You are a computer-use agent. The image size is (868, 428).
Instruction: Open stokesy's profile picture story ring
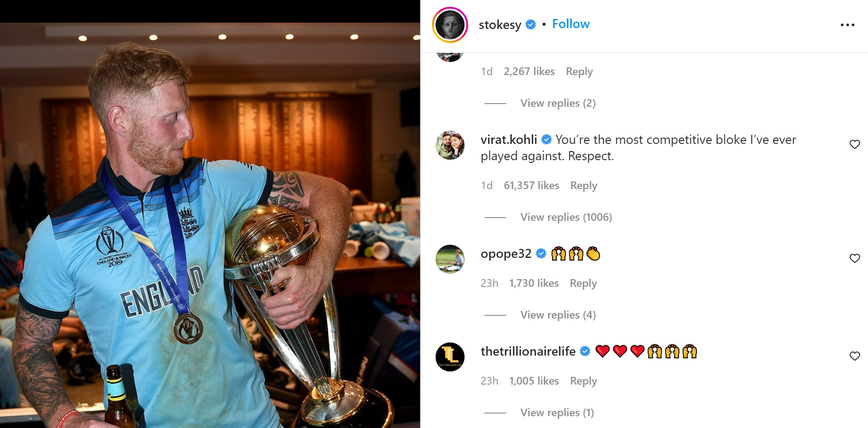(450, 25)
